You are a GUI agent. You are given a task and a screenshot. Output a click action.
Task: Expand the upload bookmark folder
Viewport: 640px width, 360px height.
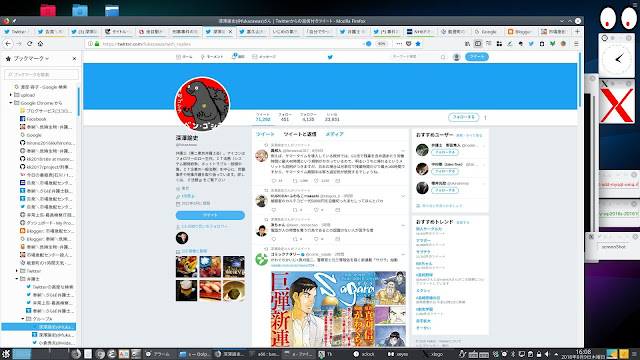[11, 95]
